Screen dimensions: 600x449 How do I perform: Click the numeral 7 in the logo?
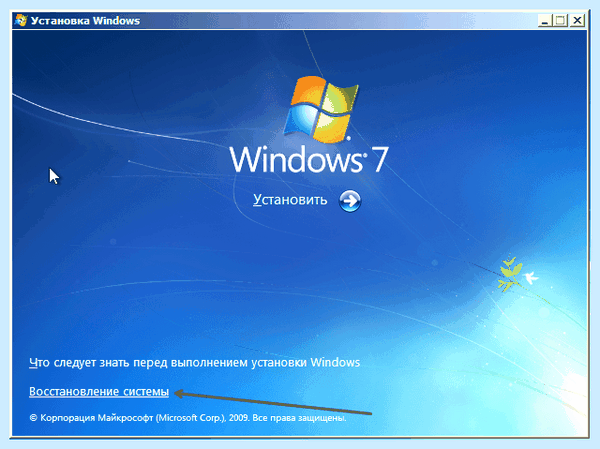[x=380, y=159]
